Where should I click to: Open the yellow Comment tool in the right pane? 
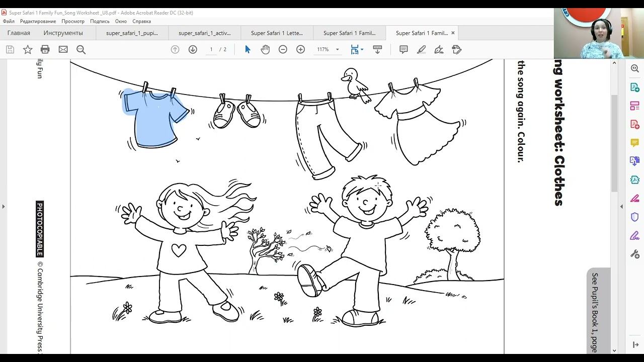pos(635,143)
